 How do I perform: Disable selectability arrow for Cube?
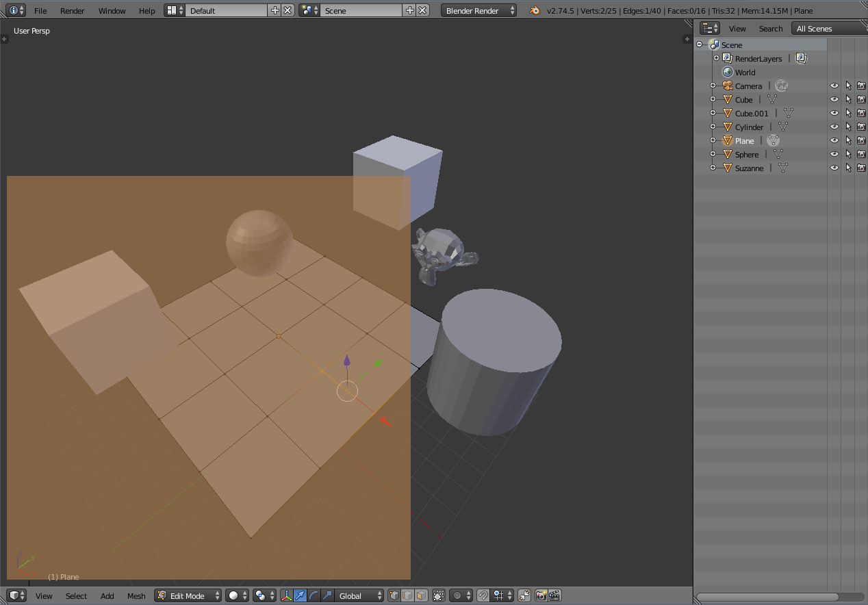847,99
